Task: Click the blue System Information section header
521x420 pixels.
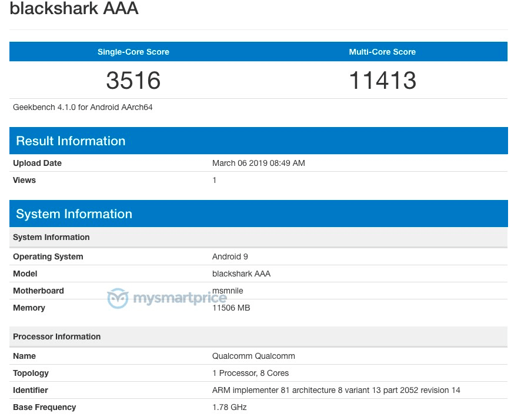Action: point(74,214)
